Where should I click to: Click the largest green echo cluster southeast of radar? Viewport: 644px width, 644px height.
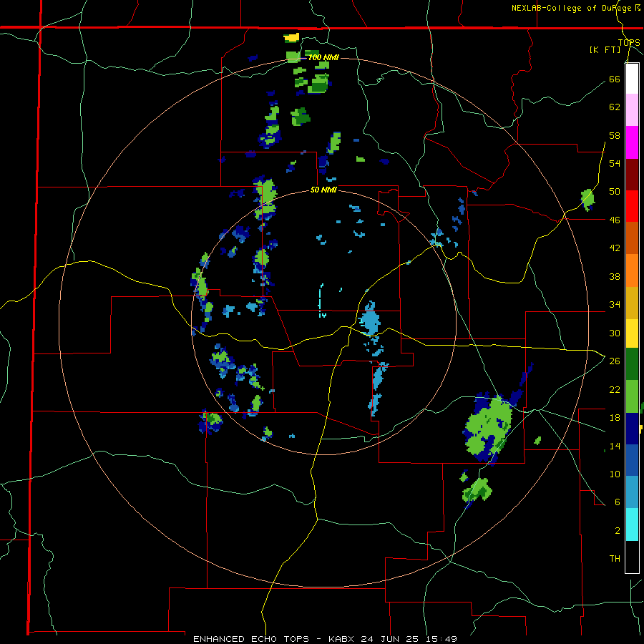pos(489,428)
